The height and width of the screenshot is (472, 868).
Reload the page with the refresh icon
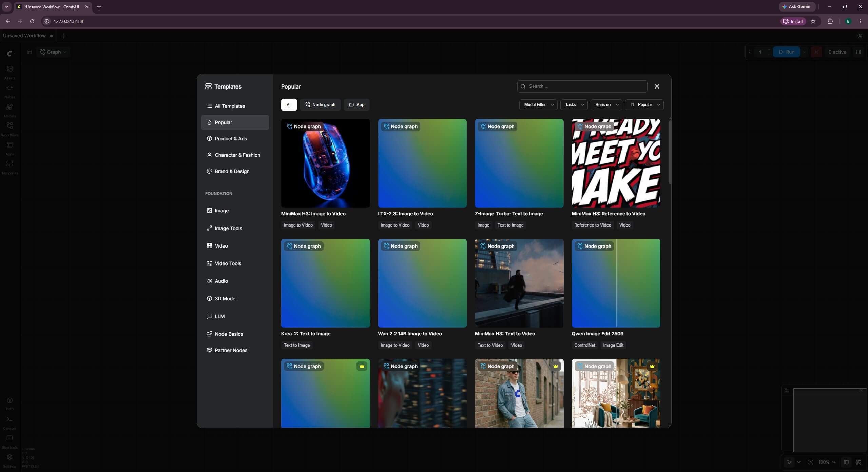click(x=32, y=21)
